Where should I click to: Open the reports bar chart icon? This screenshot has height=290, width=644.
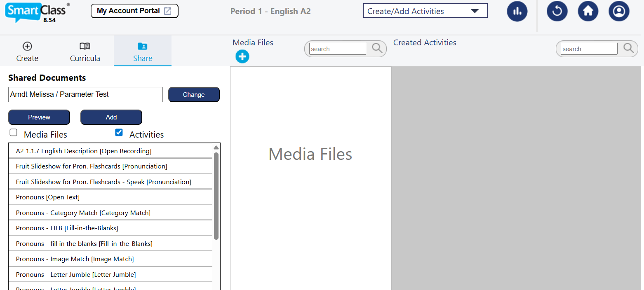517,11
